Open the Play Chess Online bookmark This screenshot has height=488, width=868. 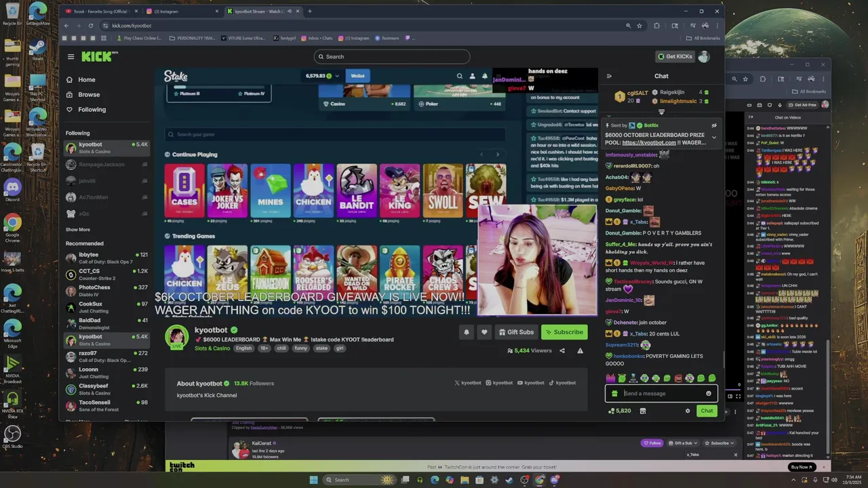139,38
